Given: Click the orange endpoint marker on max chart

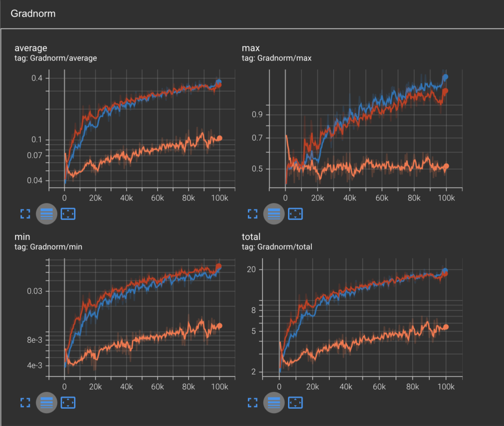Looking at the screenshot, I should pos(446,166).
